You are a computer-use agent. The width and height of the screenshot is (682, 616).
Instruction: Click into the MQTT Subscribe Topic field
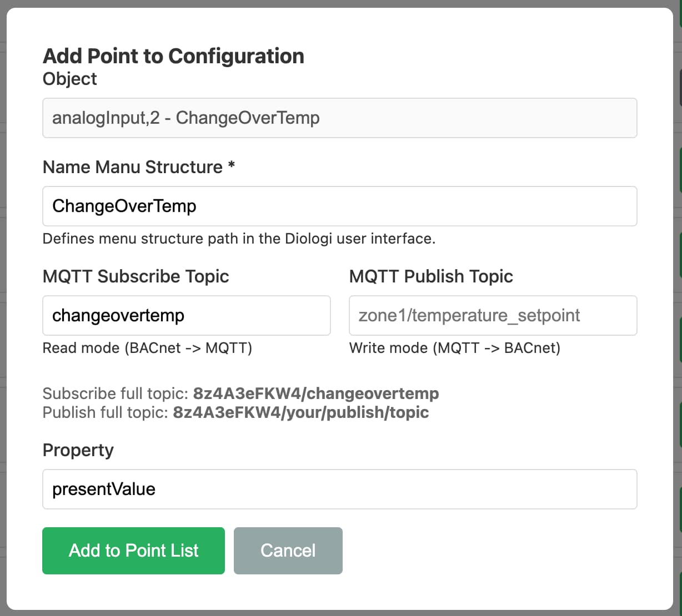point(186,315)
